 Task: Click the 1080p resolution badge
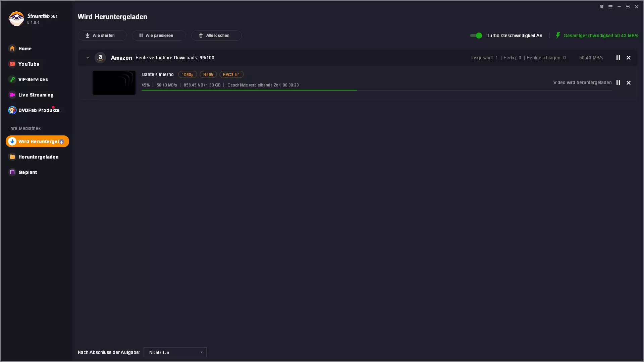pos(187,74)
